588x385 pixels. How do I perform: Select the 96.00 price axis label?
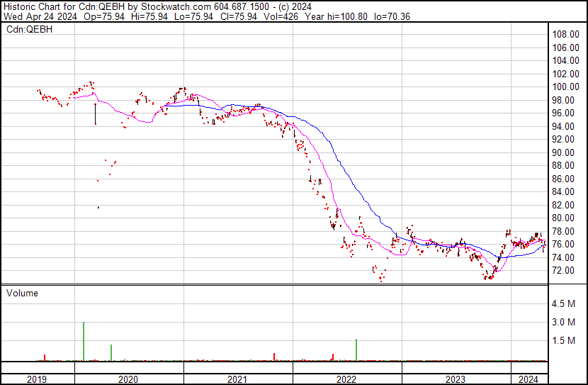pos(563,113)
